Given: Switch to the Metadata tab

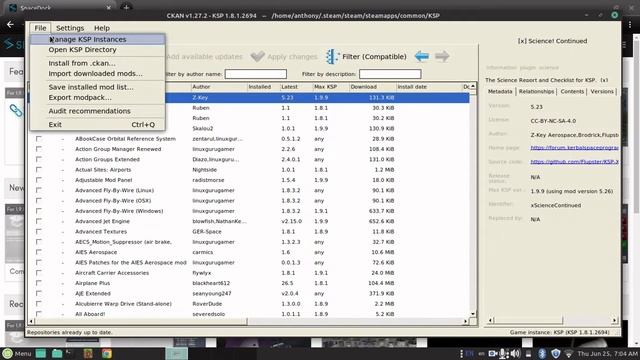Looking at the screenshot, I should (500, 91).
